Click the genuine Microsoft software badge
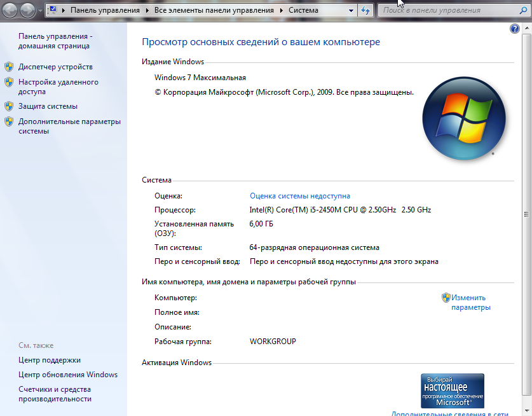The image size is (532, 416). point(453,391)
